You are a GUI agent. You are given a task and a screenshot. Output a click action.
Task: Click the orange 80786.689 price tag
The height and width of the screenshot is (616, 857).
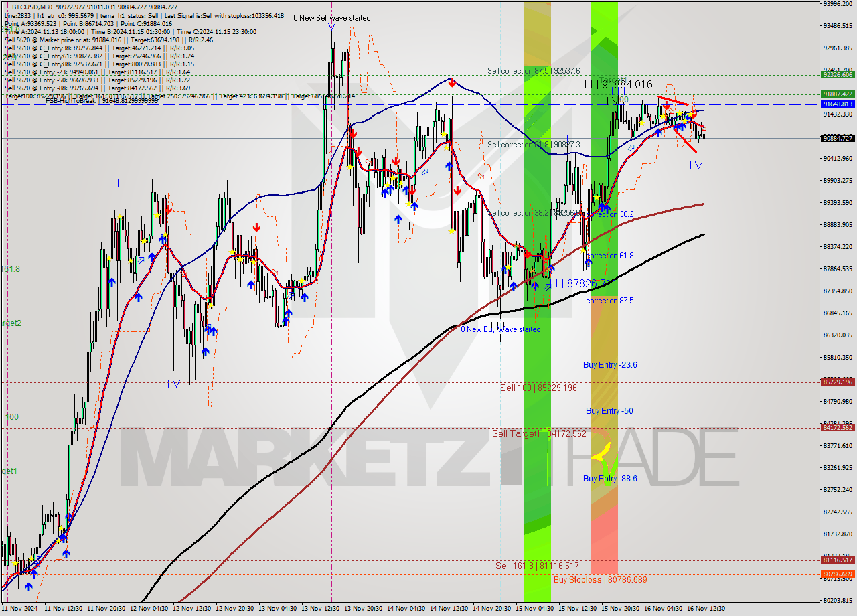(838, 574)
